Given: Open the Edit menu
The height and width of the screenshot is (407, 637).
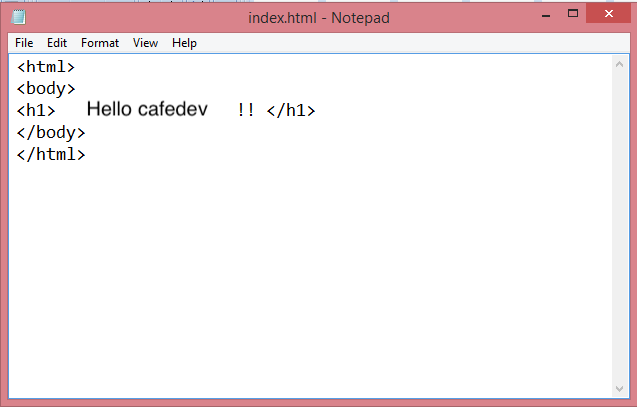Looking at the screenshot, I should pyautogui.click(x=56, y=43).
